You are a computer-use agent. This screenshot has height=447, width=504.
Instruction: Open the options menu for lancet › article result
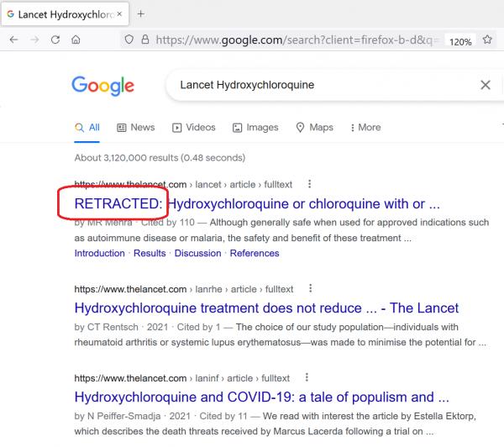pyautogui.click(x=309, y=184)
